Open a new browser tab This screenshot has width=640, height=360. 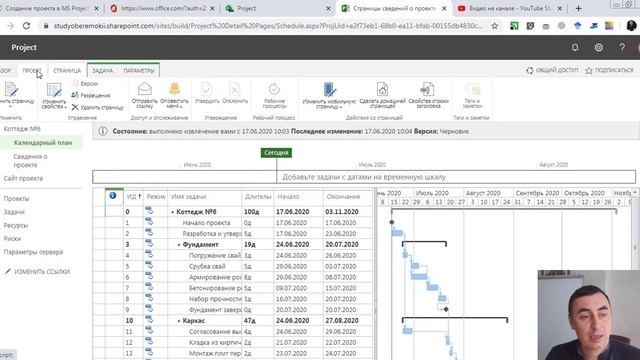[578, 8]
